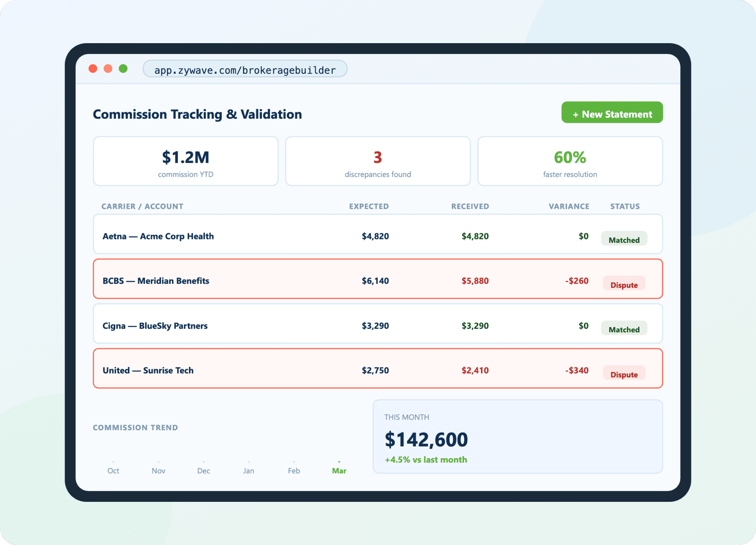Open the This Month $142,600 panel
756x545 pixels.
coord(518,437)
